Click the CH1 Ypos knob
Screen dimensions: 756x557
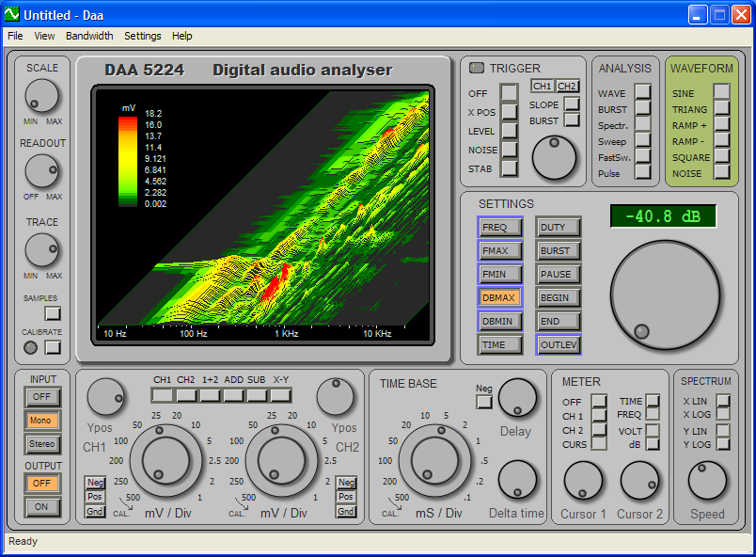tap(105, 397)
